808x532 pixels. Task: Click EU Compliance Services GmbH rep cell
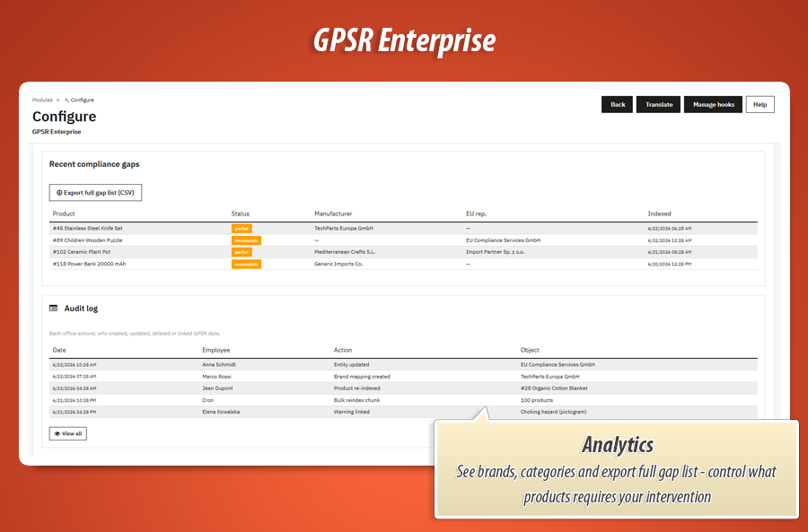click(x=504, y=240)
